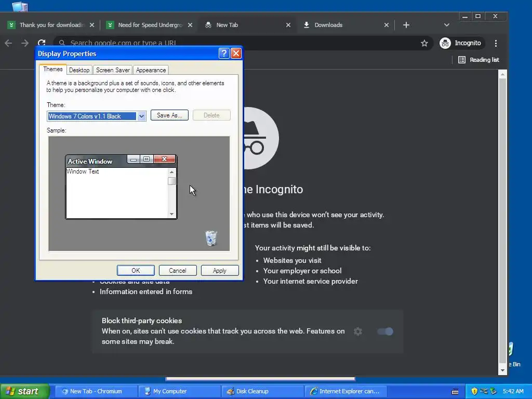The width and height of the screenshot is (532, 399).
Task: Switch to New Tab - Chromium taskbar item
Action: pos(96,391)
